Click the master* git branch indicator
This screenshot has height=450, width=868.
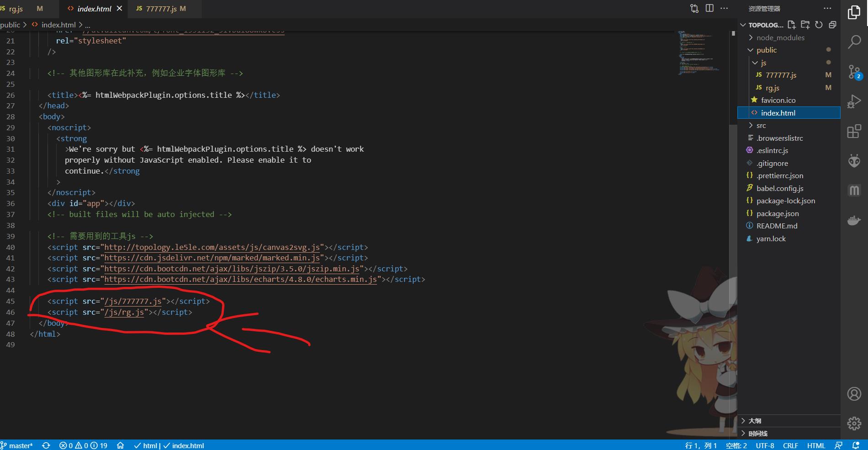[x=17, y=445]
